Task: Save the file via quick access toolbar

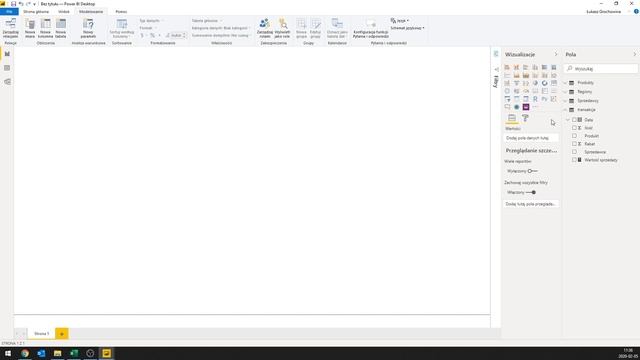Action: click(13, 4)
